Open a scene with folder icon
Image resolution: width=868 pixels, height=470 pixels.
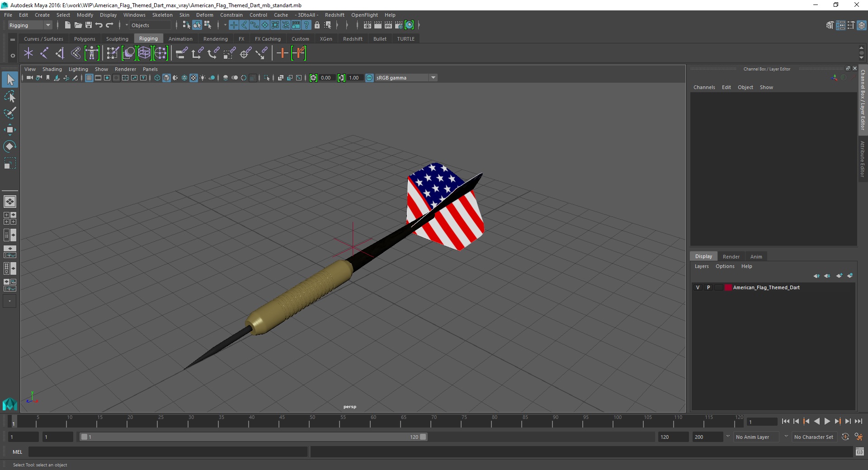pyautogui.click(x=78, y=25)
